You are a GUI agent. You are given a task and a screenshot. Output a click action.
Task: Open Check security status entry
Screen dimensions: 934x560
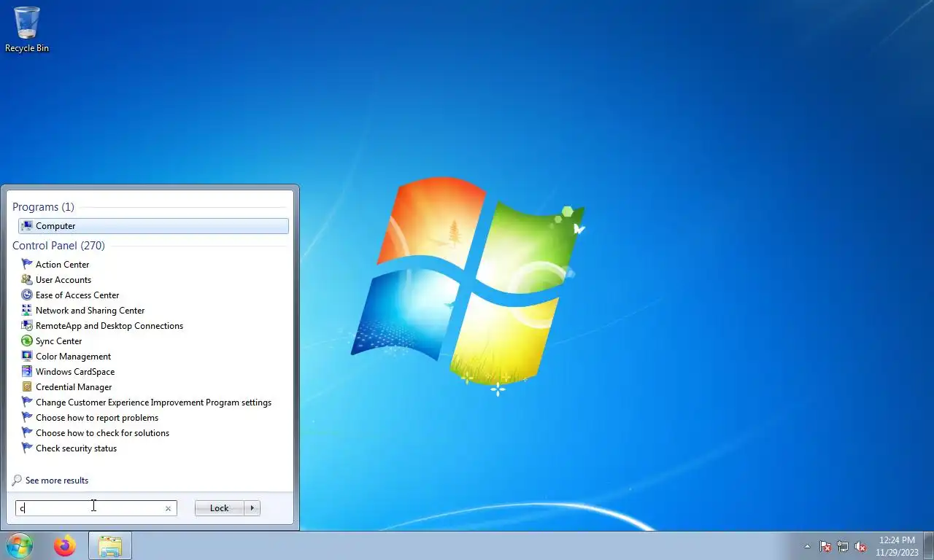coord(76,448)
